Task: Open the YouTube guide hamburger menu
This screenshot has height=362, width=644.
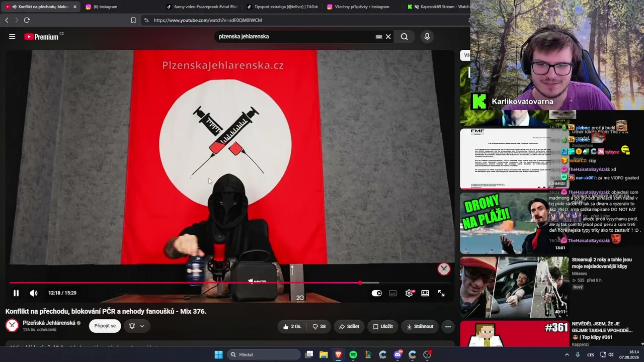Action: pyautogui.click(x=12, y=37)
